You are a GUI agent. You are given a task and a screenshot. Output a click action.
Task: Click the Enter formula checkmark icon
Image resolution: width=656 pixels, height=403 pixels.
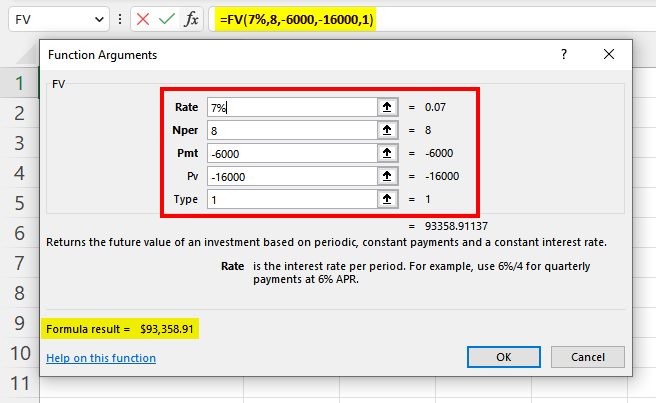coord(166,20)
